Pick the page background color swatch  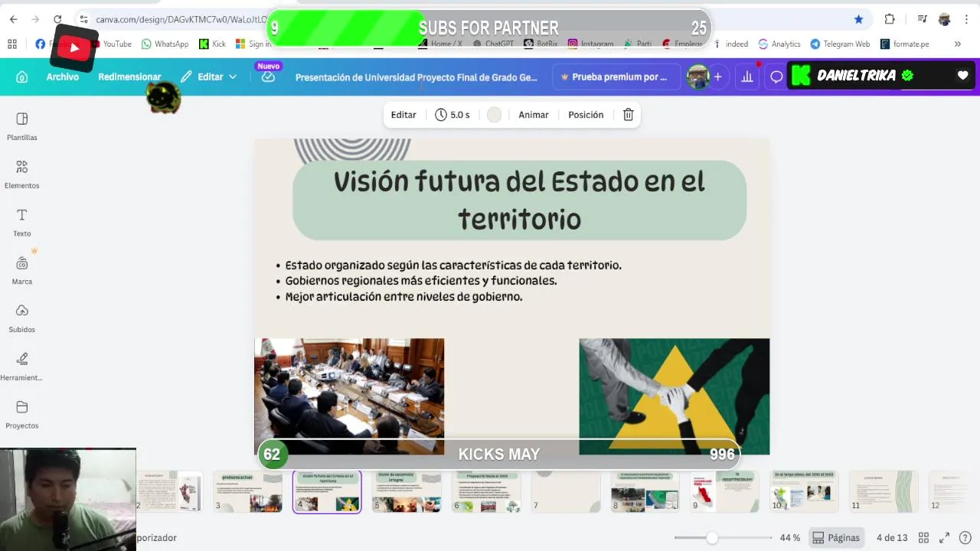(494, 115)
